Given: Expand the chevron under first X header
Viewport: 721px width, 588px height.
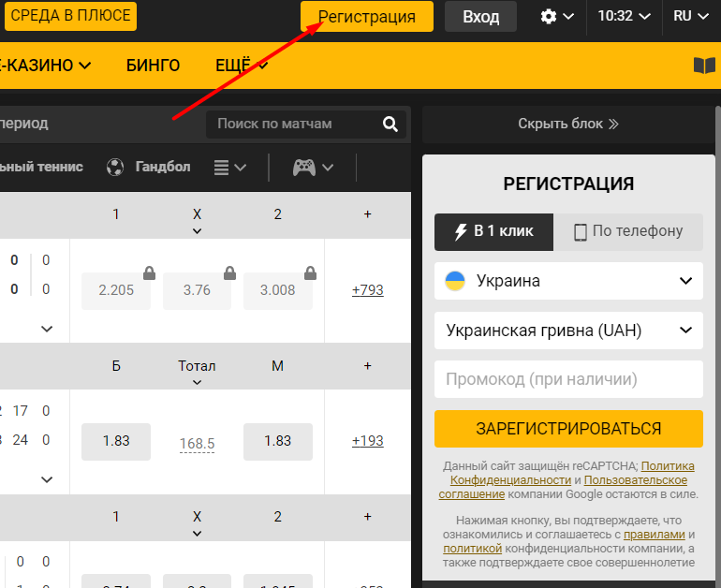Looking at the screenshot, I should 197,231.
